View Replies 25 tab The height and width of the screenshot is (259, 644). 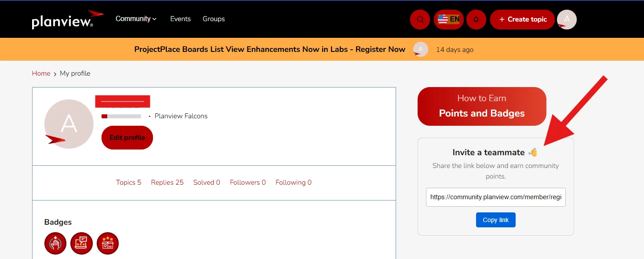point(167,182)
